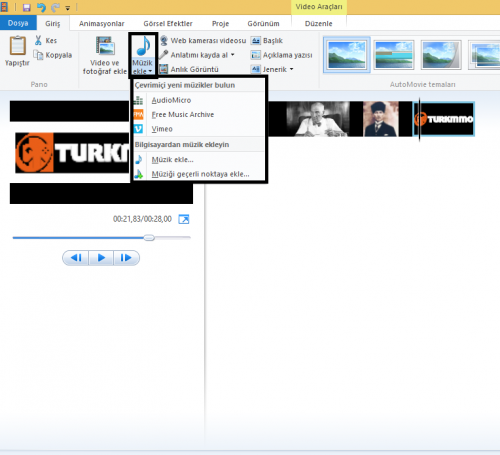Screen dimensions: 500x455
Task: Expand the Müzik ekle dropdown arrow
Action: pos(150,71)
